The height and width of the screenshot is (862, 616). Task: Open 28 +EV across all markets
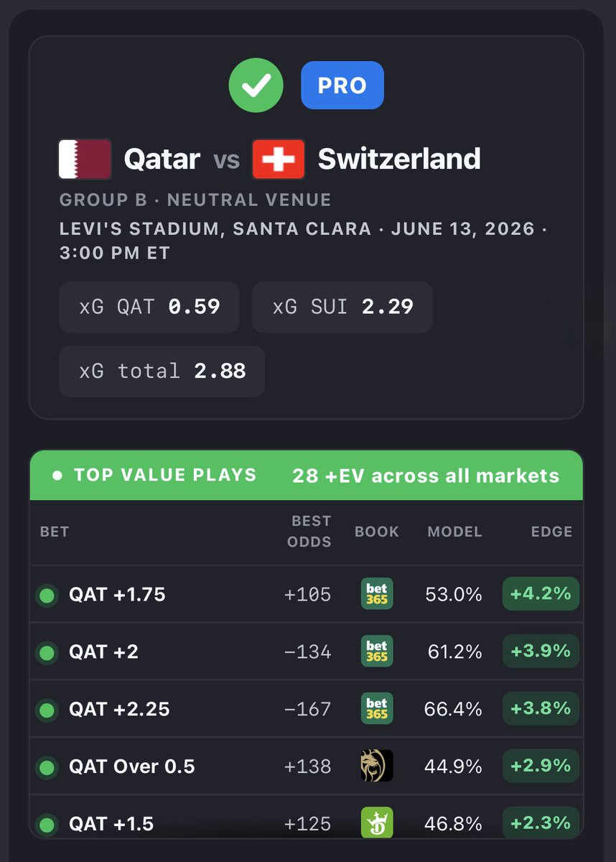tap(426, 476)
